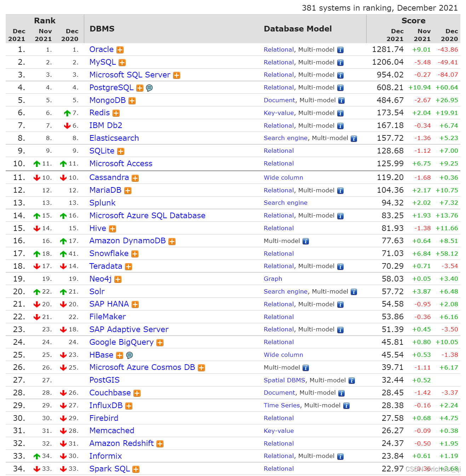The image size is (466, 476).
Task: Click the plus icon next to Hive
Action: tap(113, 229)
